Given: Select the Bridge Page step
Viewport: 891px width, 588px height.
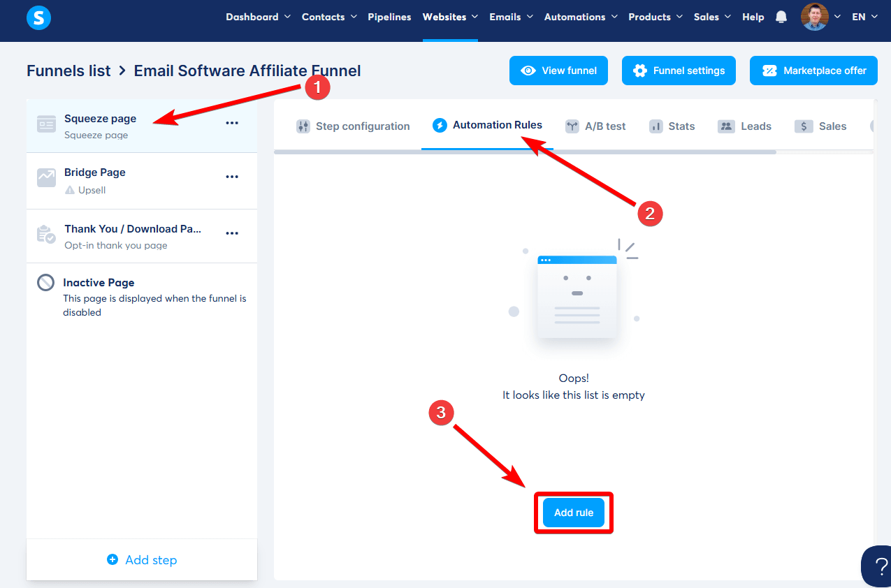Looking at the screenshot, I should coord(142,180).
